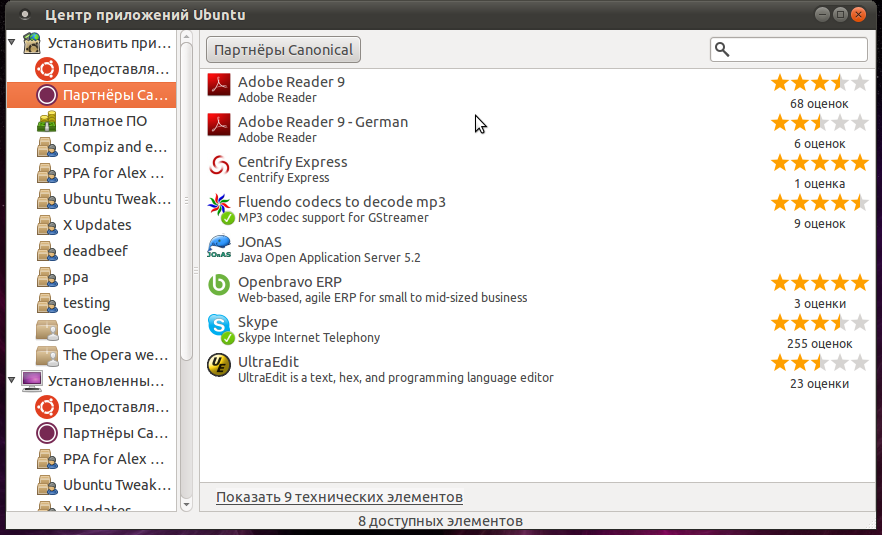Click the coins icon for Платное ПО

click(47, 121)
